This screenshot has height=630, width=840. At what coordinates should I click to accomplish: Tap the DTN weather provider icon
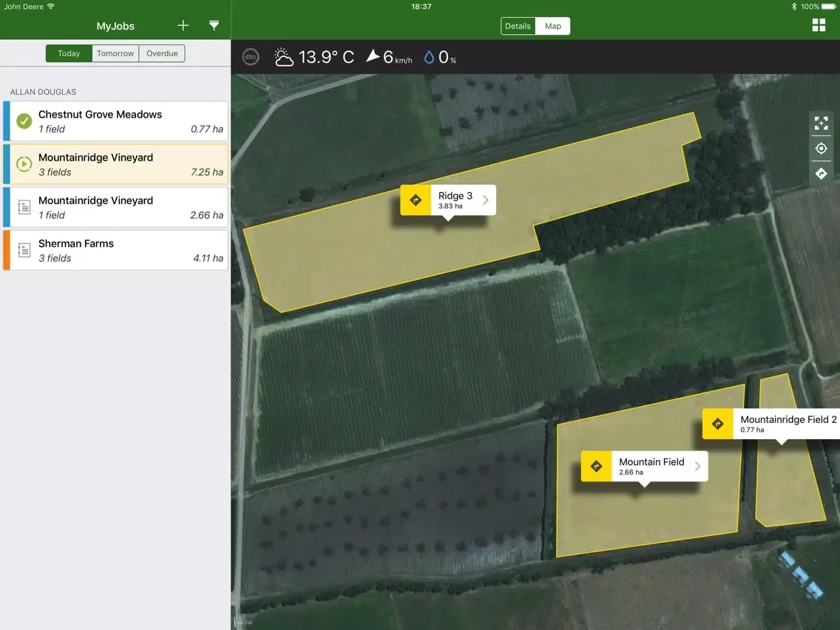pyautogui.click(x=250, y=57)
